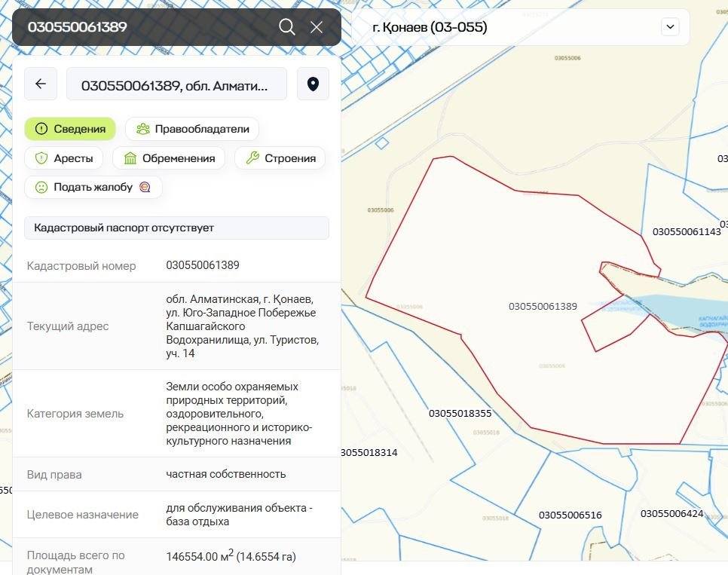Switch to the Правообладатели tab
Screen dimensions: 728x575
tap(192, 129)
